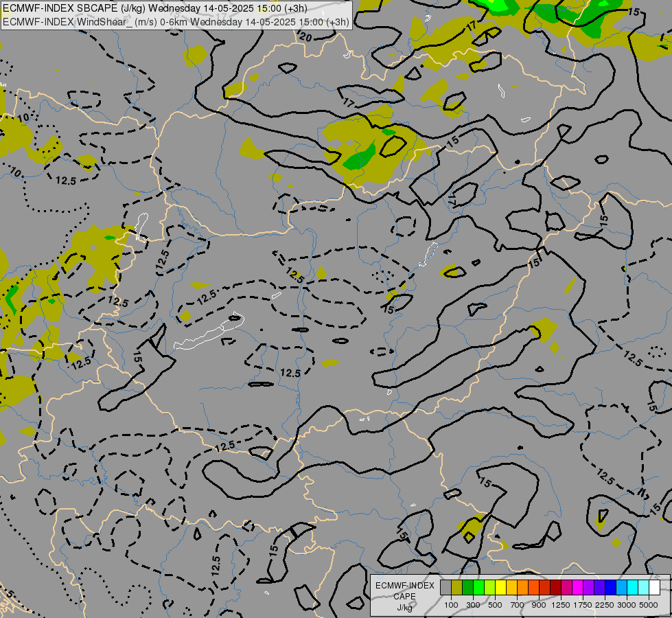Click the legend value '100'

click(x=451, y=605)
